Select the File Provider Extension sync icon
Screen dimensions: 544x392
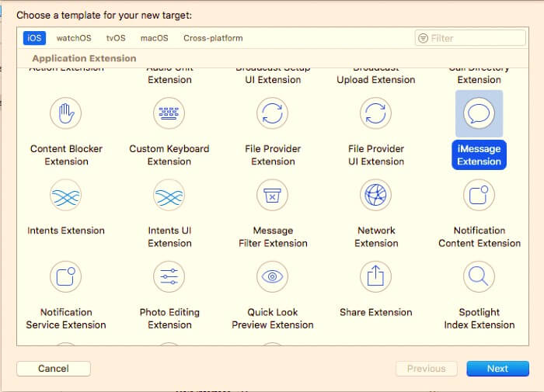(272, 113)
